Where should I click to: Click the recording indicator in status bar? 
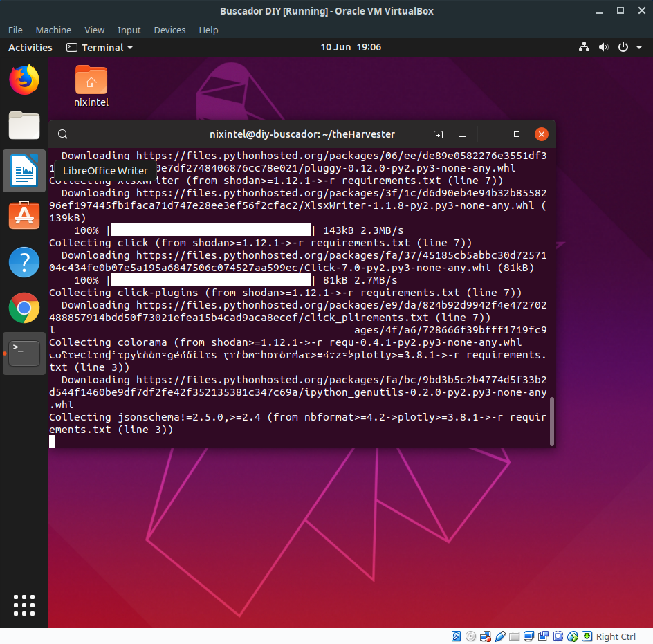click(544, 636)
